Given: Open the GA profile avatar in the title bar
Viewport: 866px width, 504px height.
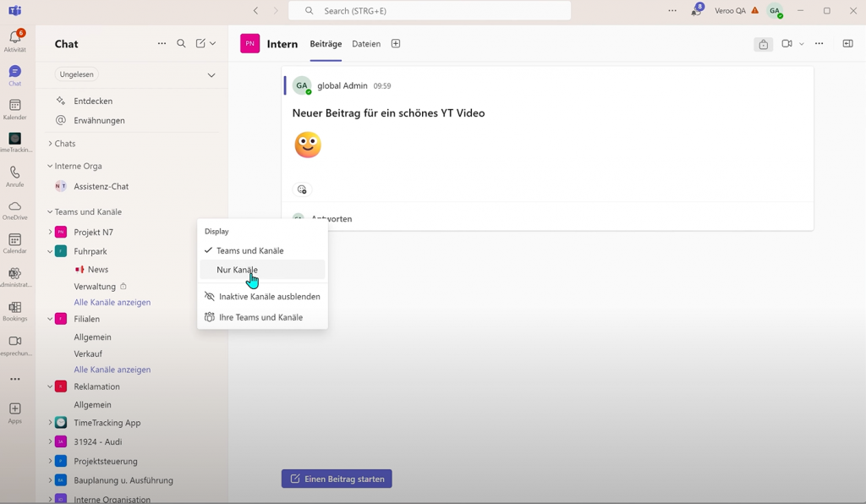Looking at the screenshot, I should (776, 10).
